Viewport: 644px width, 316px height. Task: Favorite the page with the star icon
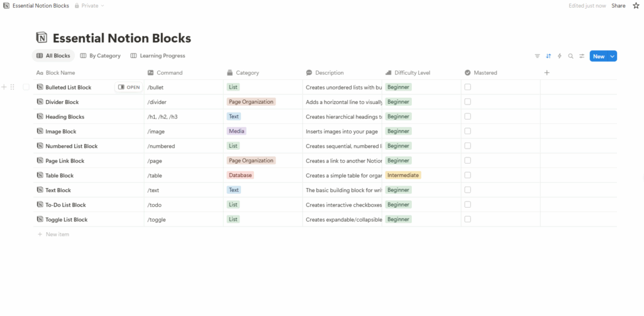coord(636,6)
